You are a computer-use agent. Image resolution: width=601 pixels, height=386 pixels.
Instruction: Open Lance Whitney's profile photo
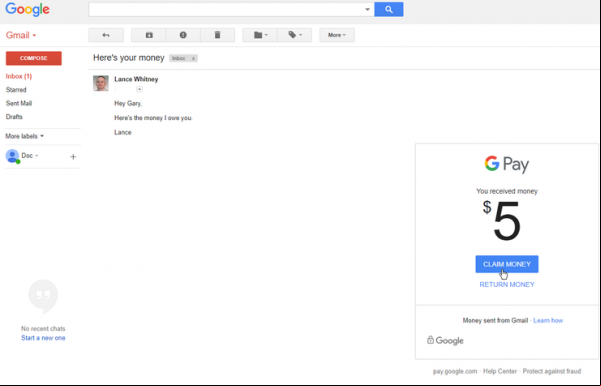(101, 83)
